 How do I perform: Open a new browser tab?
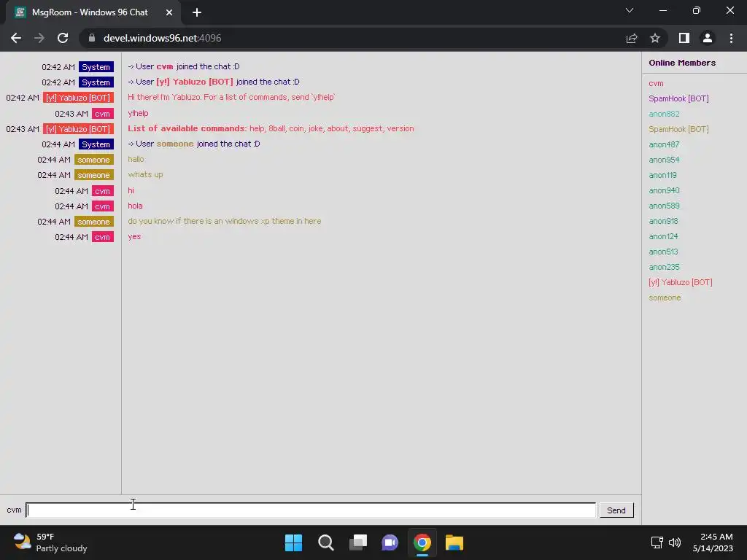[x=197, y=12]
